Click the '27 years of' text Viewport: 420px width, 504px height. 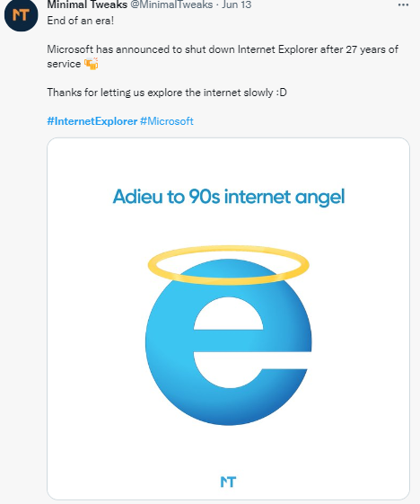pos(372,49)
